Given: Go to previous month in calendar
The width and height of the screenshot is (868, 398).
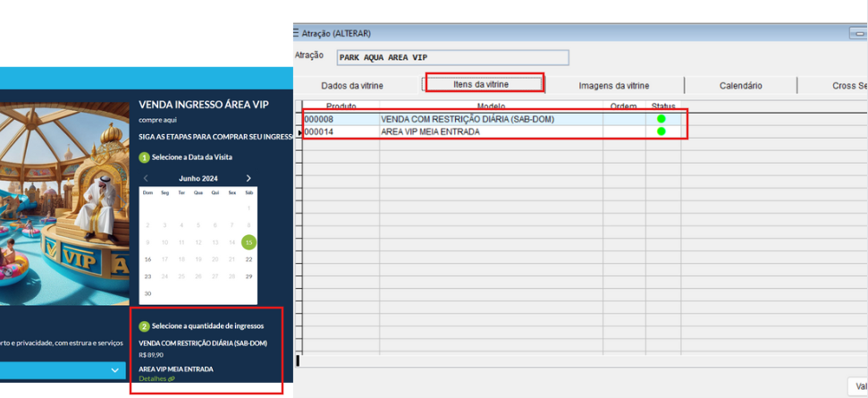Looking at the screenshot, I should [147, 178].
